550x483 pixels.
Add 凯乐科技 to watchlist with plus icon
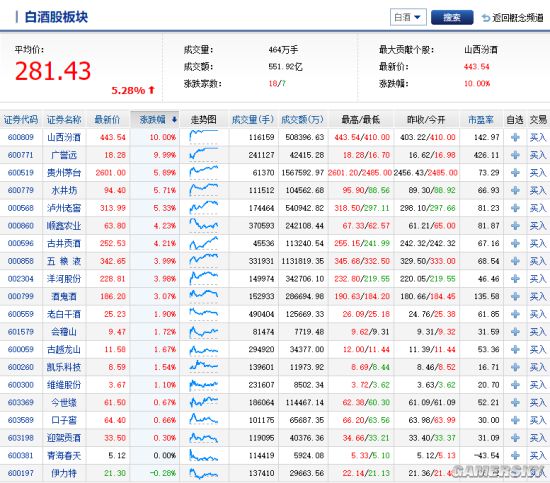click(515, 367)
